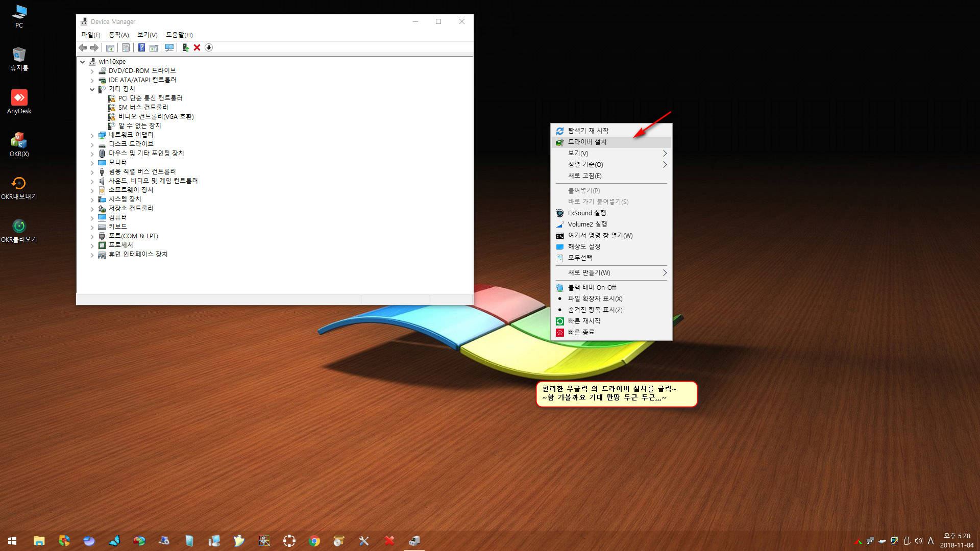Image resolution: width=980 pixels, height=551 pixels.
Task: Expand 프로세서 category
Action: point(92,246)
